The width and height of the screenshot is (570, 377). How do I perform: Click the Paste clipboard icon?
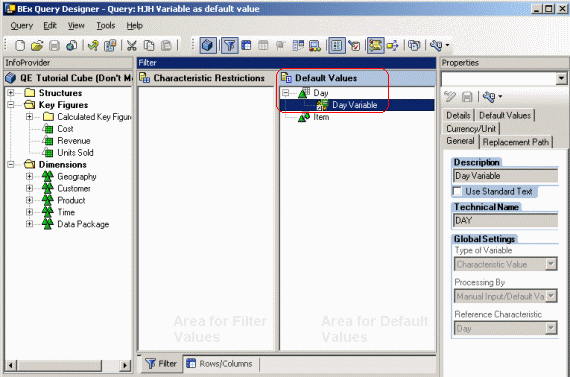pyautogui.click(x=166, y=45)
